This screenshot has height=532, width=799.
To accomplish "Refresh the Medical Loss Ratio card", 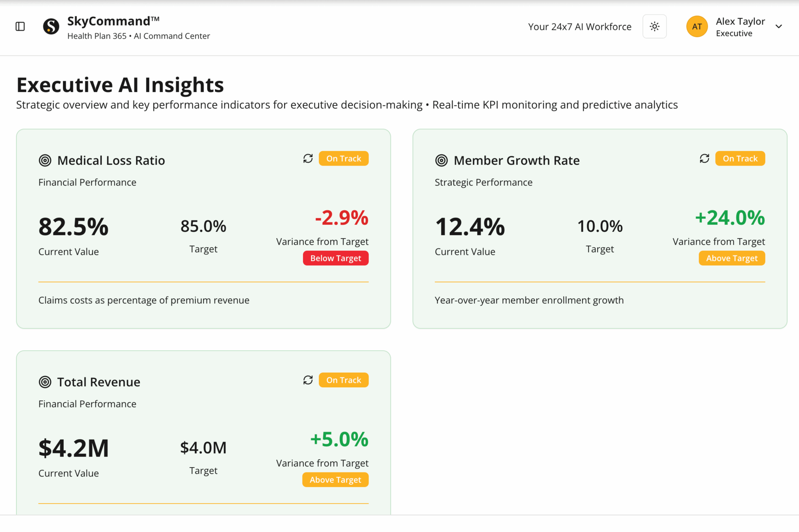I will click(308, 158).
